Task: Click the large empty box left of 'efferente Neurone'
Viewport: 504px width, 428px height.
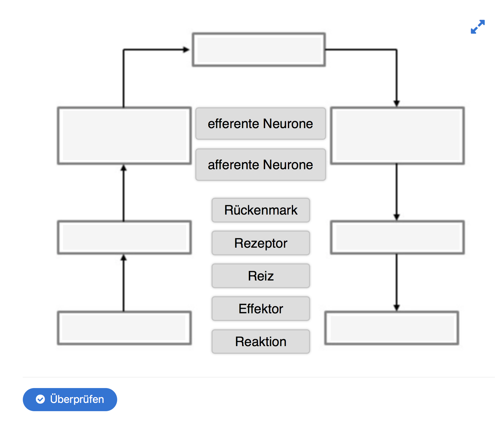Action: click(x=124, y=136)
